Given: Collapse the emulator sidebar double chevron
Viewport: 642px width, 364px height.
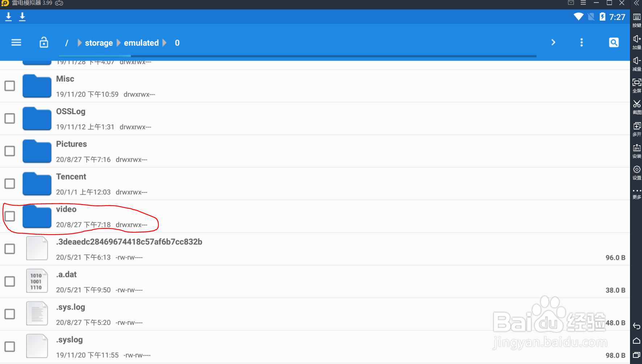Looking at the screenshot, I should [637, 3].
